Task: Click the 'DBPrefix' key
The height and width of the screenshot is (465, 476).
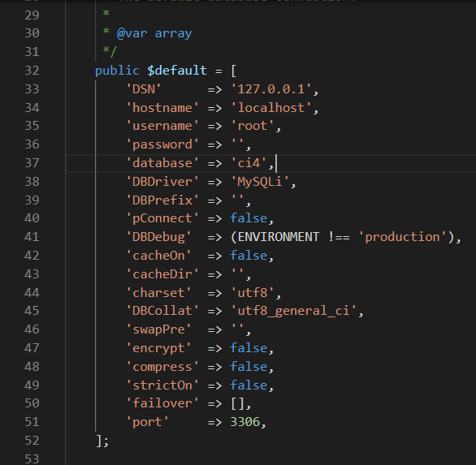Action: (x=162, y=200)
